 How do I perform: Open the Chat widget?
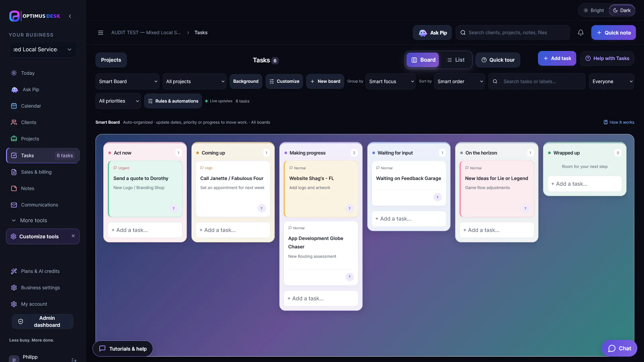click(x=620, y=348)
